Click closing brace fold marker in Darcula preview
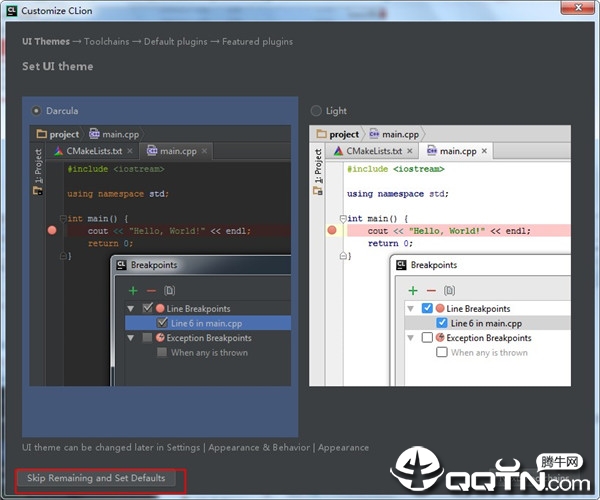This screenshot has height=500, width=600. (x=63, y=256)
